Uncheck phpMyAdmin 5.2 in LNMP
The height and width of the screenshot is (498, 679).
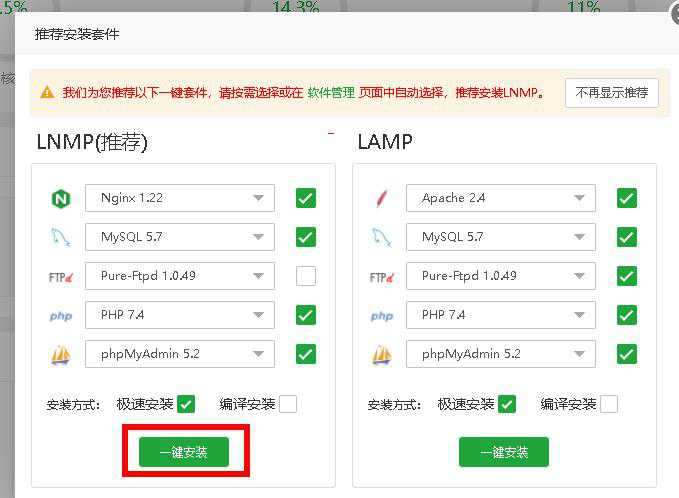(306, 354)
